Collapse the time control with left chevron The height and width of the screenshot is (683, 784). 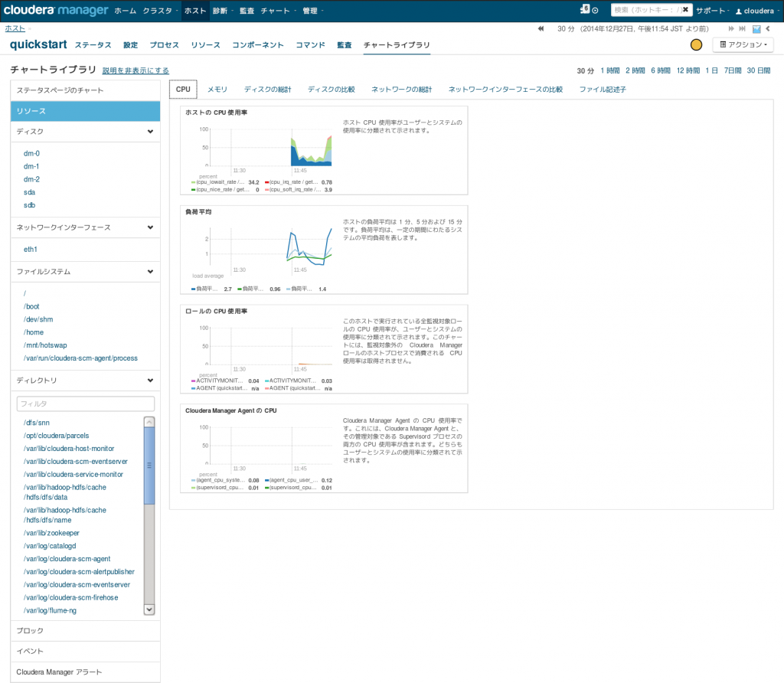[x=768, y=29]
